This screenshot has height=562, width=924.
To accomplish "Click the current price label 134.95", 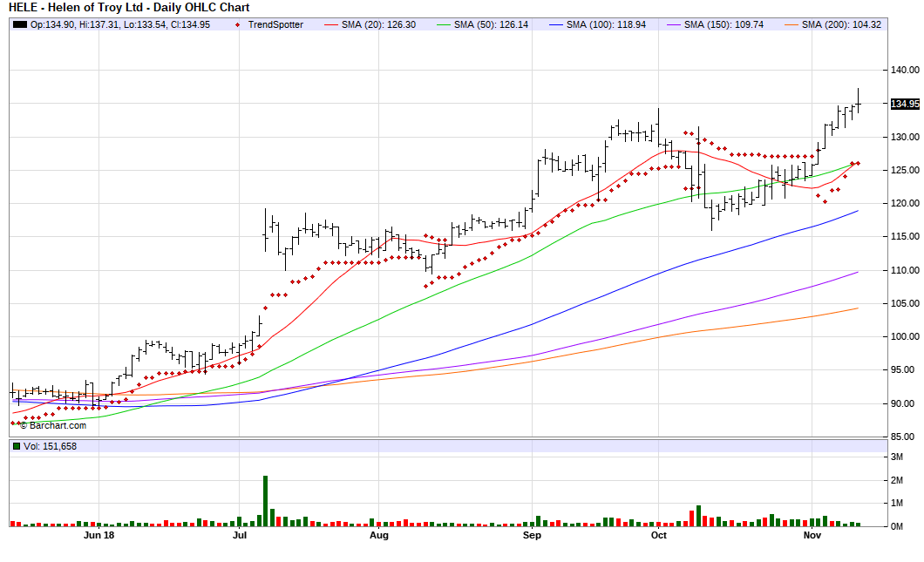I will pos(905,104).
